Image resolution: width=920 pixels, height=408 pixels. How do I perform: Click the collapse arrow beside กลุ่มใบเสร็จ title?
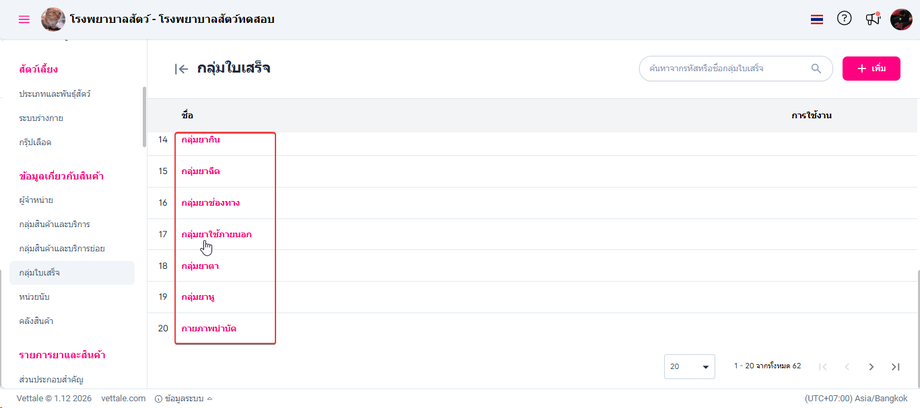tap(181, 69)
